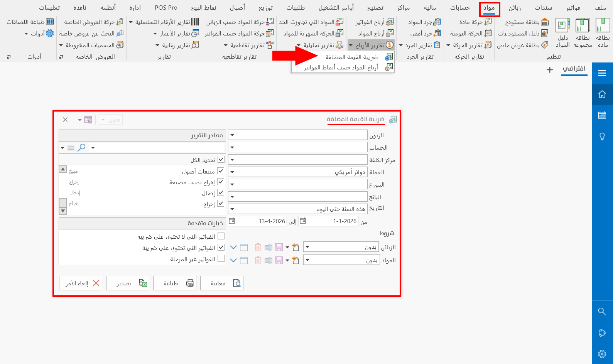This screenshot has width=613, height=364.
Task: Click the lightbulb icon in sidebar
Action: pyautogui.click(x=602, y=136)
